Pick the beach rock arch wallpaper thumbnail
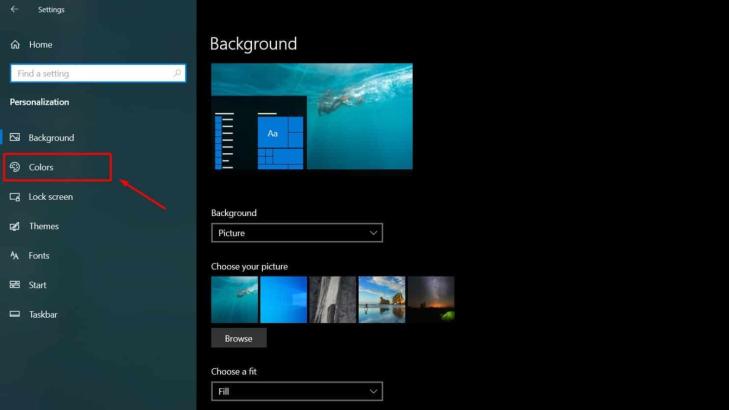 382,300
